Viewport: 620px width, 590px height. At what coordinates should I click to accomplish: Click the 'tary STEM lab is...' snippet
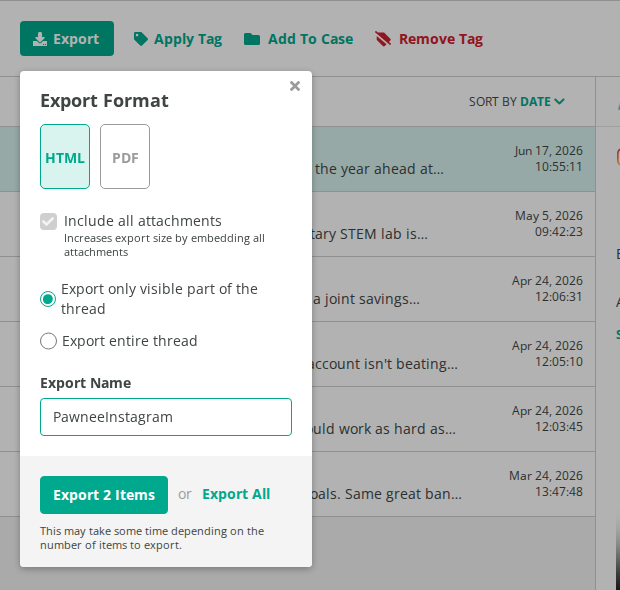(x=370, y=234)
